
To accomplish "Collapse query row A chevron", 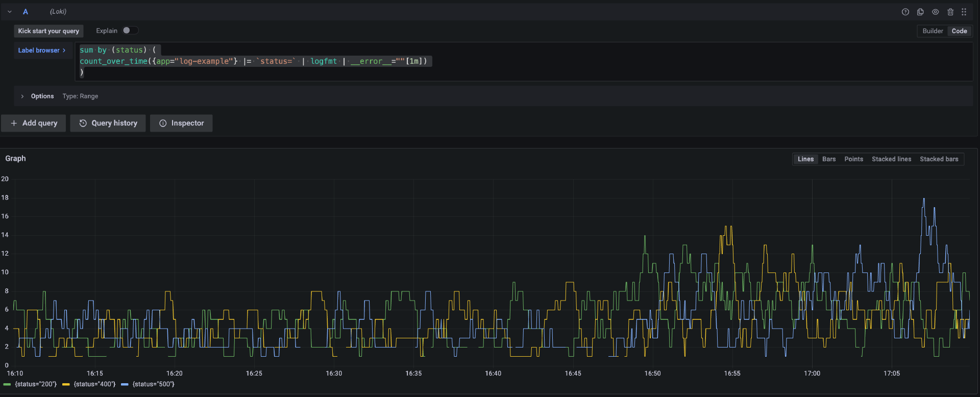I will tap(10, 12).
